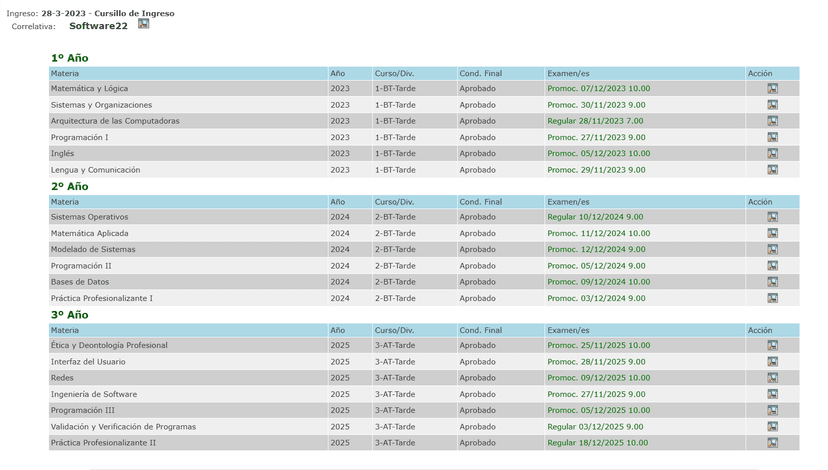
Task: Open action icon for Sistemas Operativos
Action: pos(772,217)
